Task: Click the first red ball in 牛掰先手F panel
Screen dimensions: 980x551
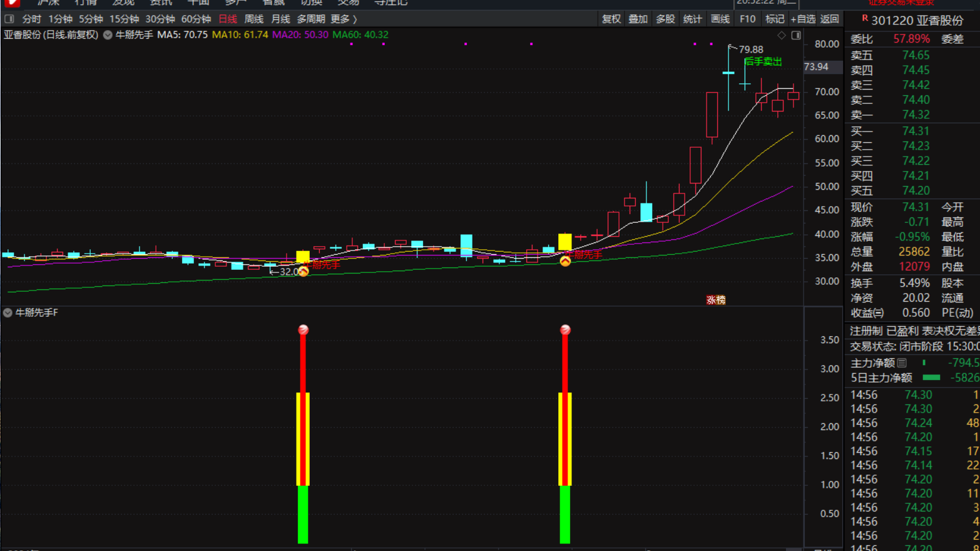Action: click(304, 330)
